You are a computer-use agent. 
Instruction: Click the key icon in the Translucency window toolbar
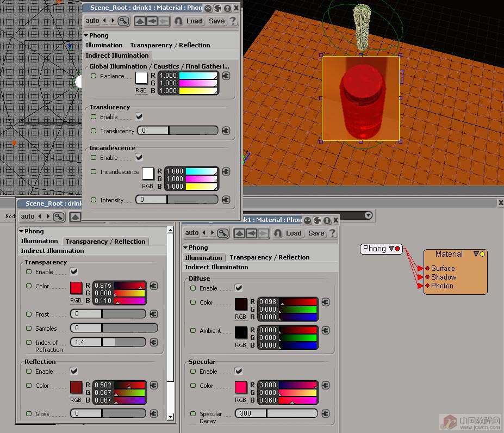coord(123,21)
